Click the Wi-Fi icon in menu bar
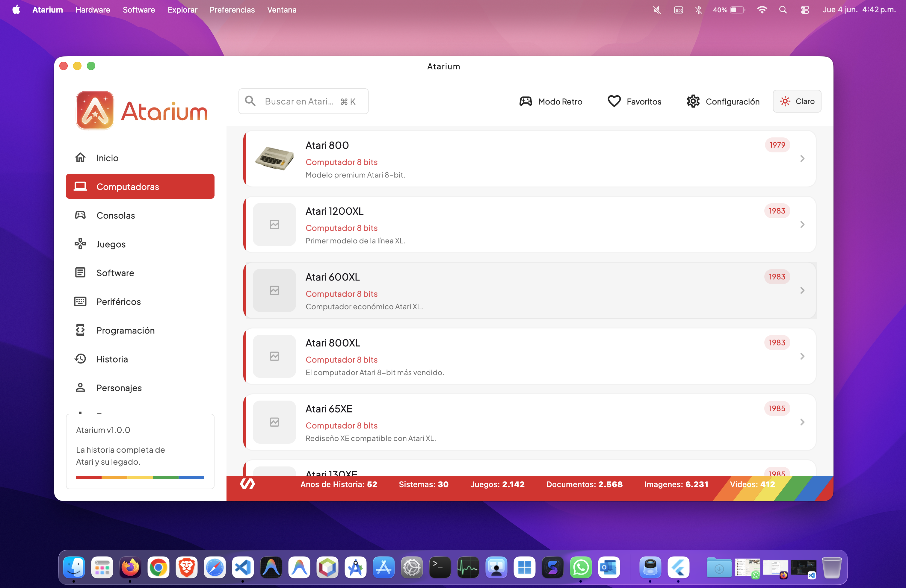This screenshot has height=588, width=906. pyautogui.click(x=762, y=10)
